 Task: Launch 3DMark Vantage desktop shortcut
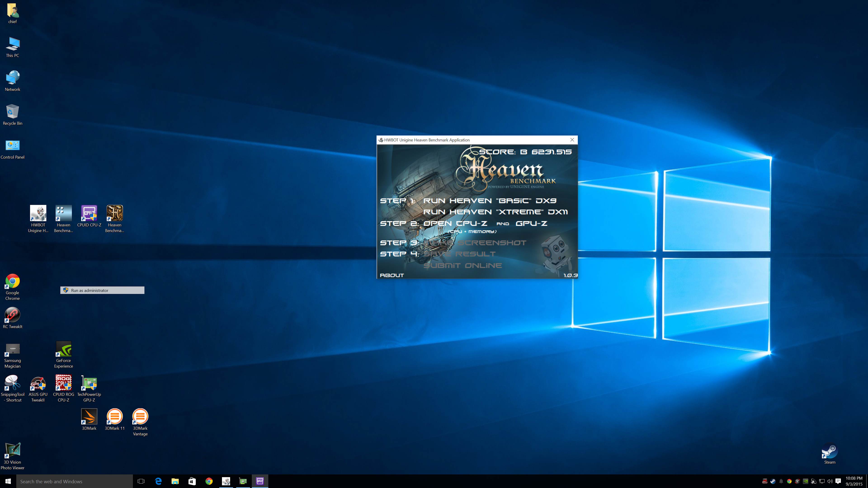[x=140, y=422]
